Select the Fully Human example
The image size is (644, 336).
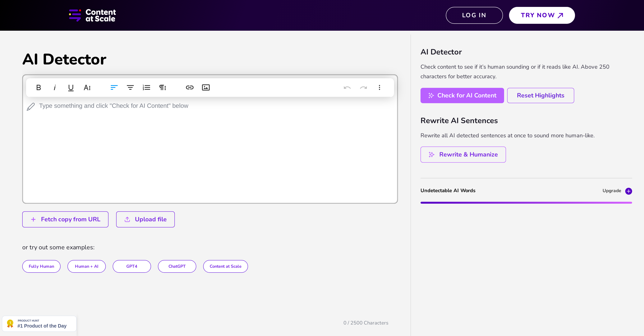coord(41,266)
